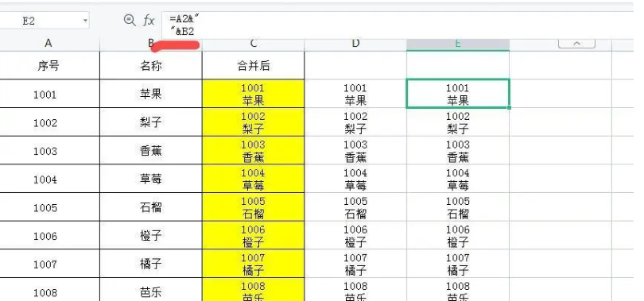Select cell 1004 in column A

pos(48,179)
